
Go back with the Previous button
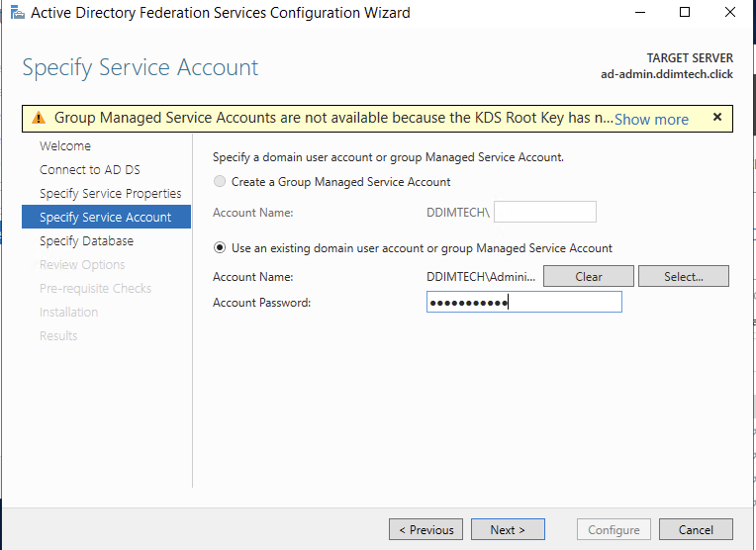pos(425,529)
